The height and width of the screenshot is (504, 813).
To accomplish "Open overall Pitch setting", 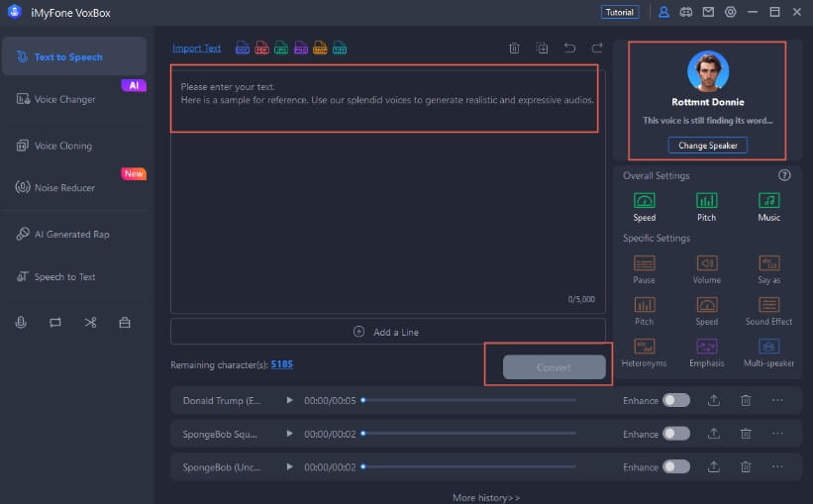I will pos(707,207).
